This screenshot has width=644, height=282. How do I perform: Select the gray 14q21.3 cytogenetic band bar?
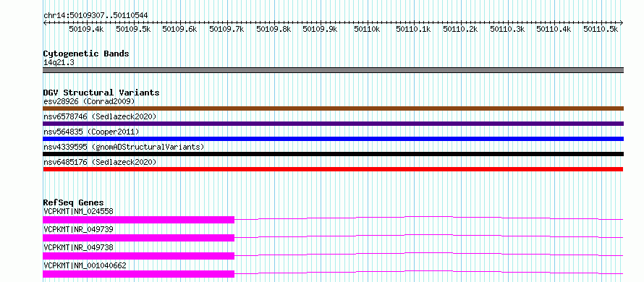click(x=333, y=70)
